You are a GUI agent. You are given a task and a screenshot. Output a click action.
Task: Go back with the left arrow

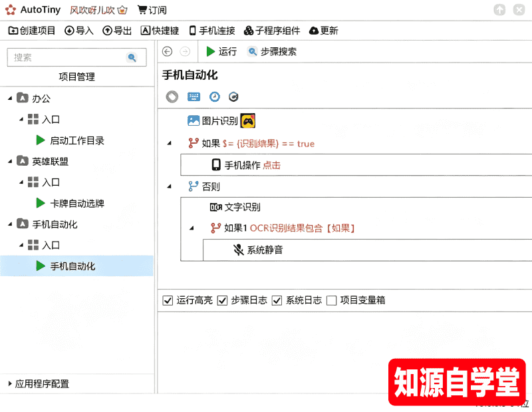[x=167, y=51]
